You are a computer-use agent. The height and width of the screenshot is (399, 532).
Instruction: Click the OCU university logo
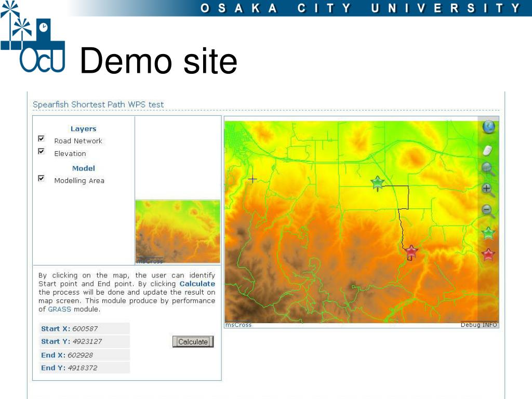[33, 37]
